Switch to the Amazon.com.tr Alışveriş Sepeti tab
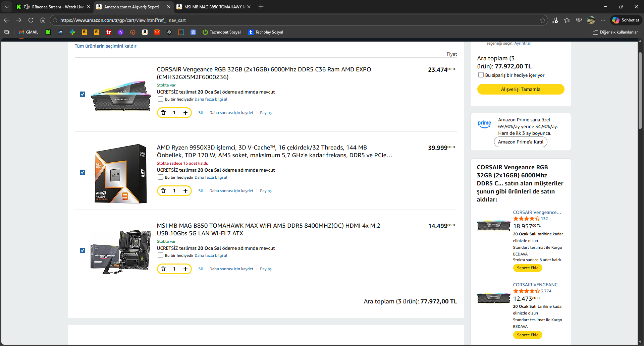644x346 pixels. pyautogui.click(x=131, y=7)
